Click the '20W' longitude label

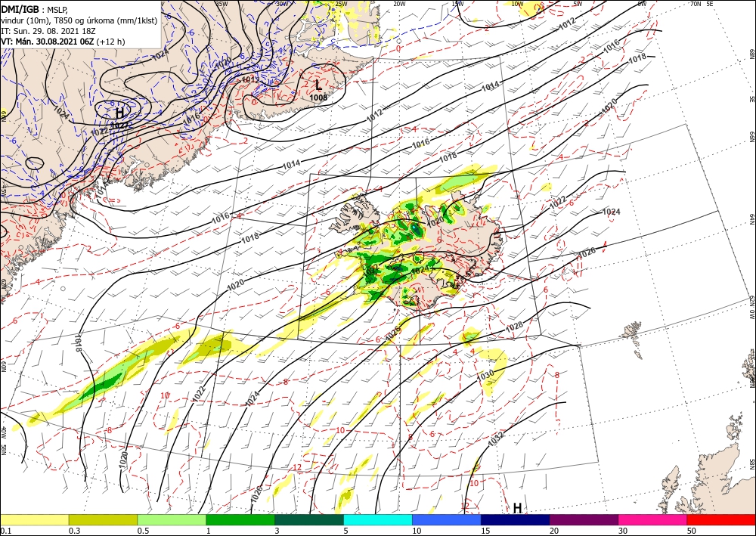pyautogui.click(x=399, y=3)
